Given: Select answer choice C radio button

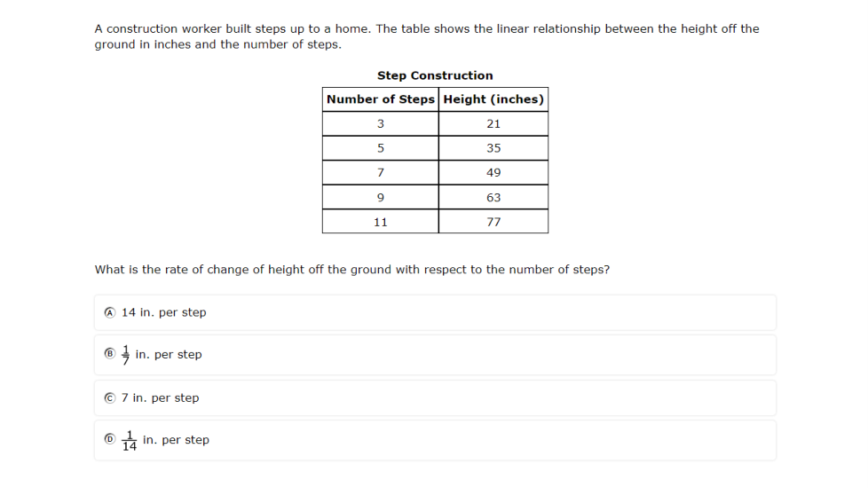Looking at the screenshot, I should [109, 397].
